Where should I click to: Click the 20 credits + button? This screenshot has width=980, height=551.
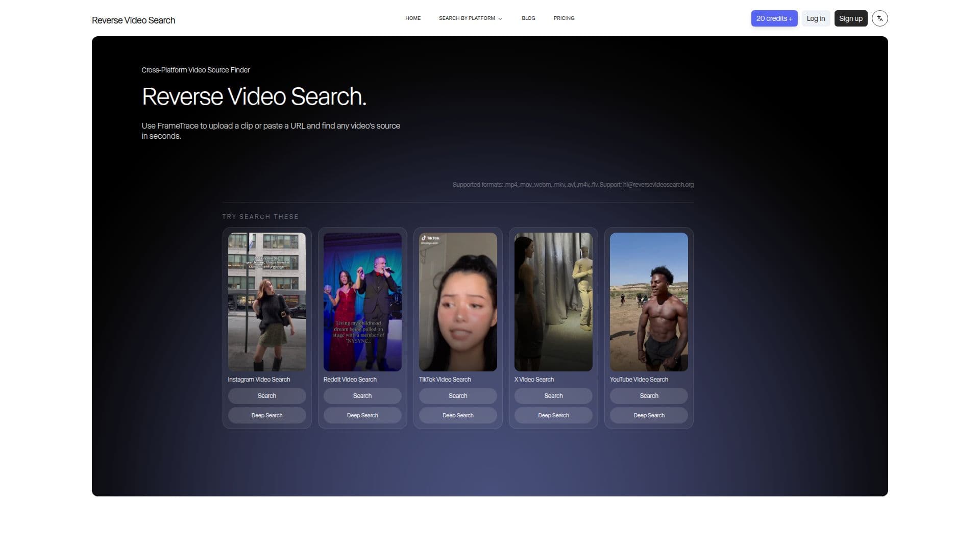click(774, 18)
